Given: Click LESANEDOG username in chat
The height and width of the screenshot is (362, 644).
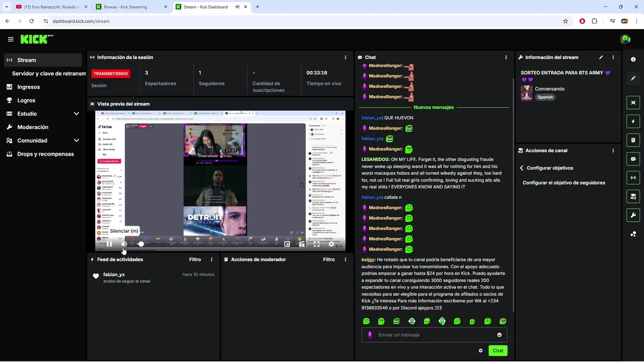Looking at the screenshot, I should [375, 159].
